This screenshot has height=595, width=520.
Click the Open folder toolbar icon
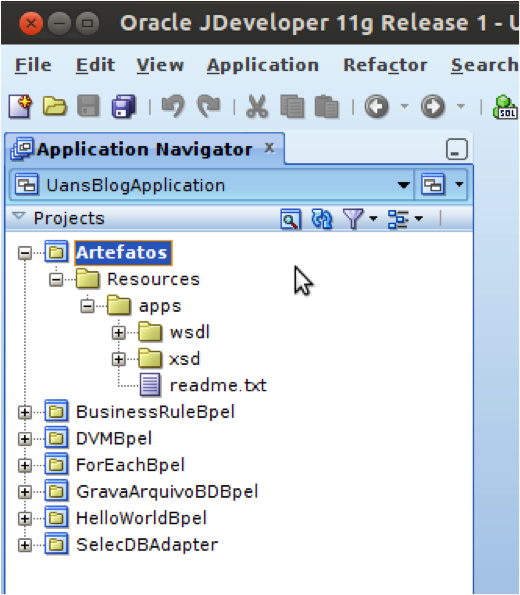pyautogui.click(x=55, y=106)
